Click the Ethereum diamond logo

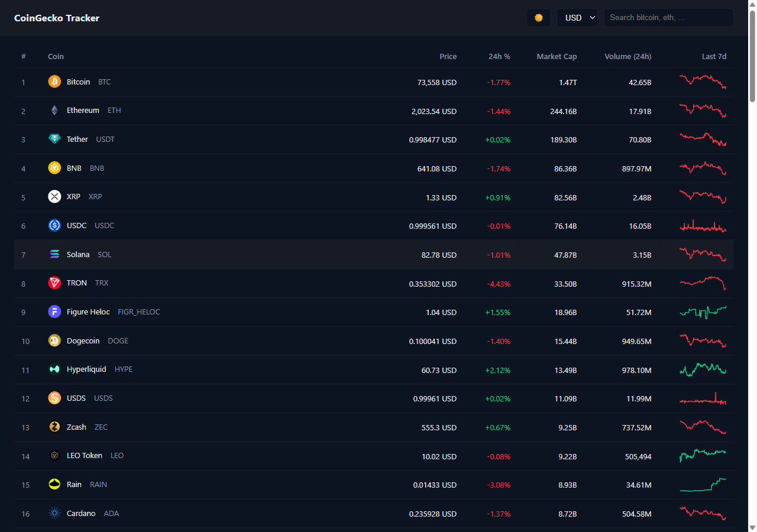coord(54,111)
